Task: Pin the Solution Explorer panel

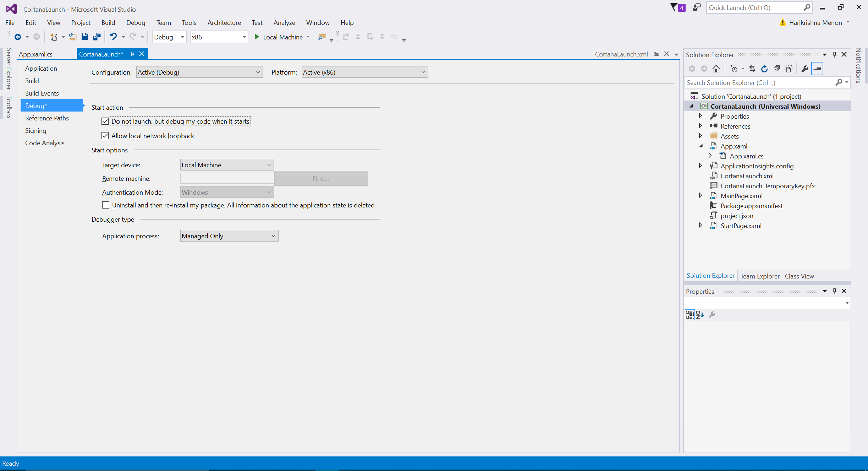Action: (x=835, y=54)
